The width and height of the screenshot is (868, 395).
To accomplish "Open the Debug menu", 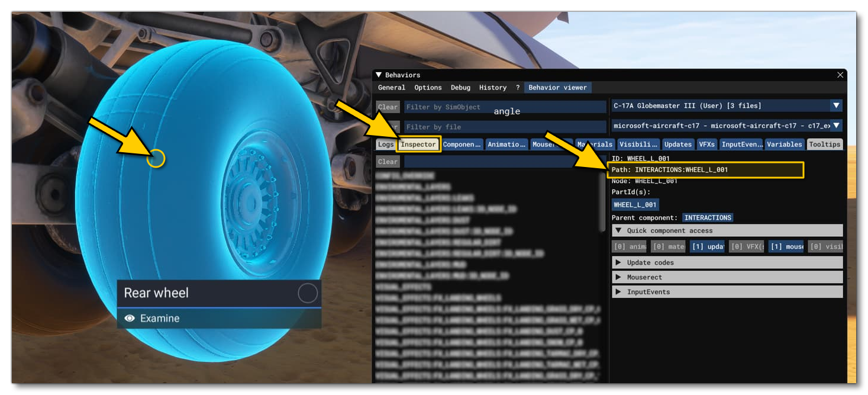I will click(460, 87).
